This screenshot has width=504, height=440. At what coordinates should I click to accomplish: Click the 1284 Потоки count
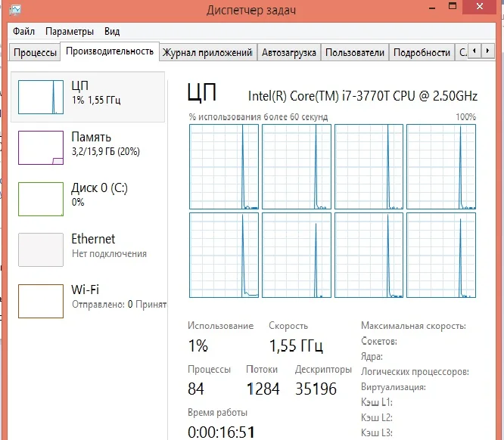point(263,389)
